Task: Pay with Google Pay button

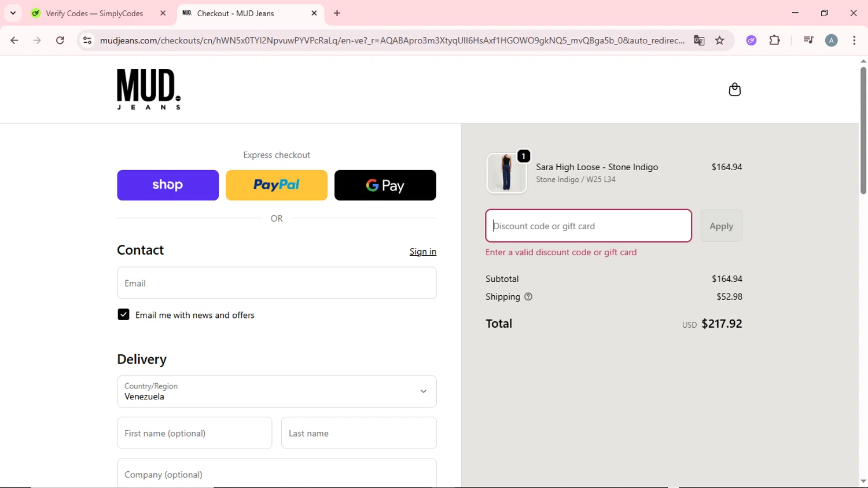Action: (385, 185)
